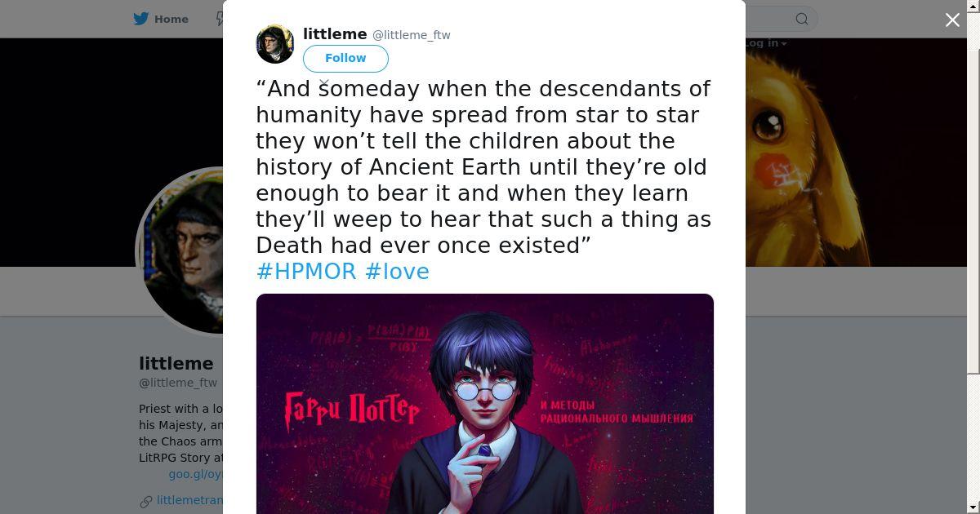Open the Harry Potter artwork image
Screen dimensions: 980x514
485,404
